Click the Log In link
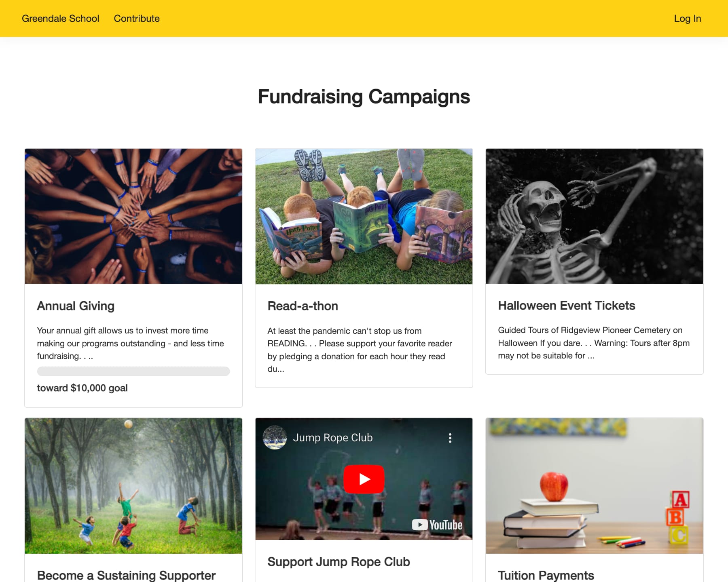Image resolution: width=728 pixels, height=582 pixels. pyautogui.click(x=687, y=19)
